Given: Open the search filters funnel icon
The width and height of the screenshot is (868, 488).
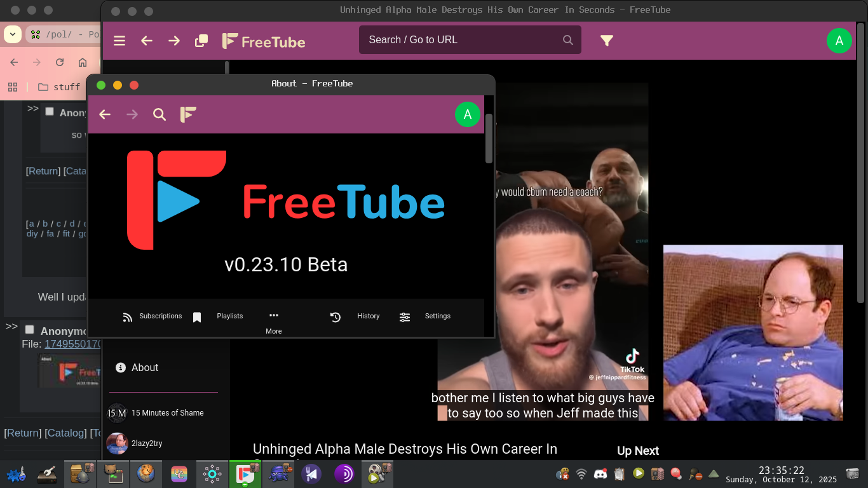Looking at the screenshot, I should 607,41.
